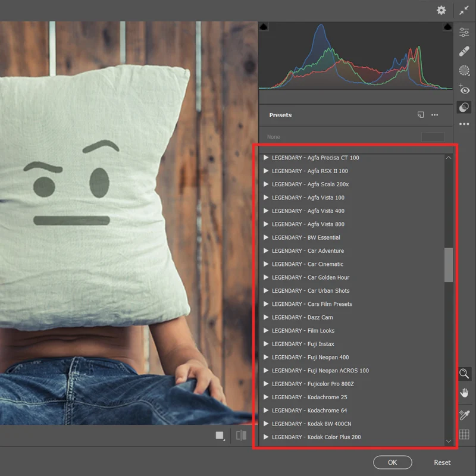Screen dimensions: 476x476
Task: Expand LEGENDARY - Agfa RSX II 100 group
Action: (x=266, y=171)
